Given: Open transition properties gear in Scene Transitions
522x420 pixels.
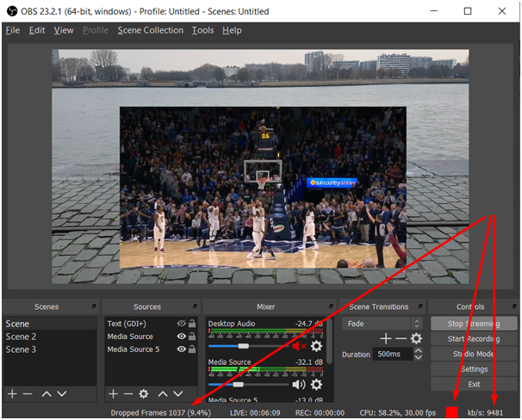Looking at the screenshot, I should 417,339.
